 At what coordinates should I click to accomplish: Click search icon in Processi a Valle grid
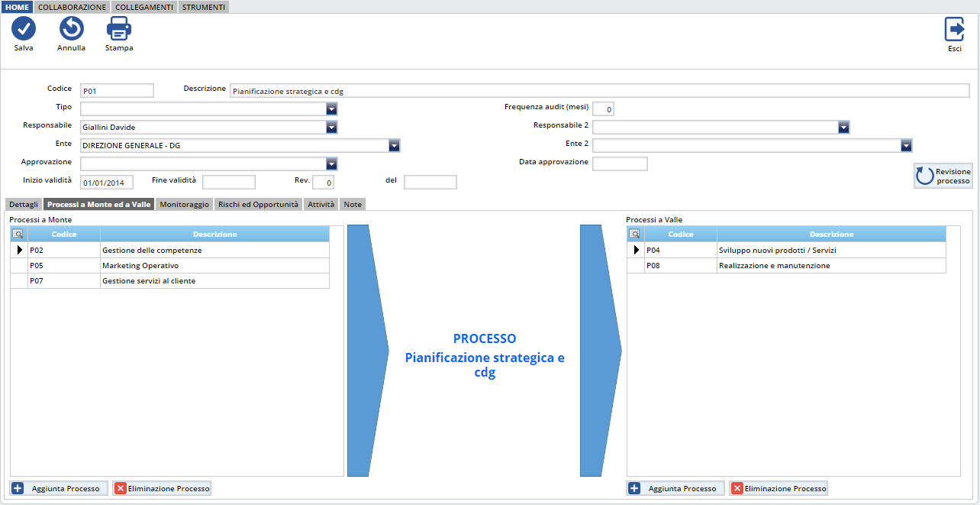click(x=634, y=235)
